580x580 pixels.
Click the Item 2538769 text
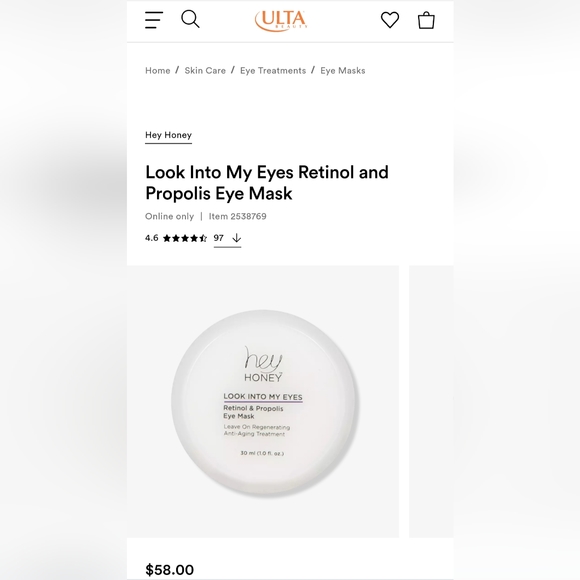point(237,216)
